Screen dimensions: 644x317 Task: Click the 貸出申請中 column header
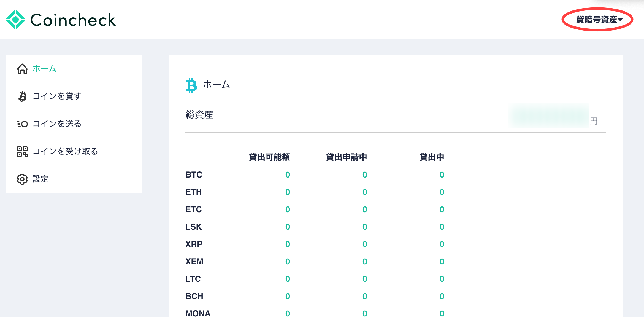tap(346, 157)
